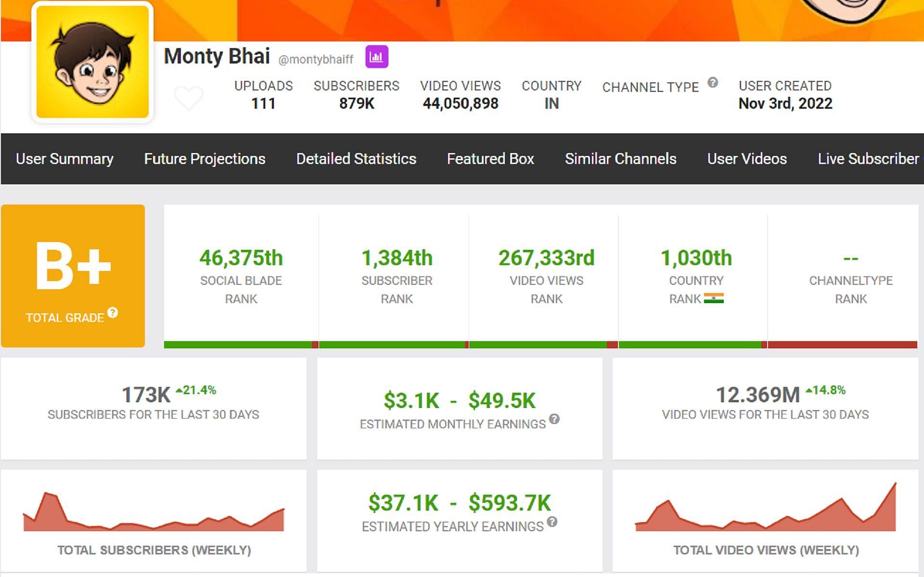
Task: Click Estimated Yearly Earnings help icon
Action: click(552, 522)
